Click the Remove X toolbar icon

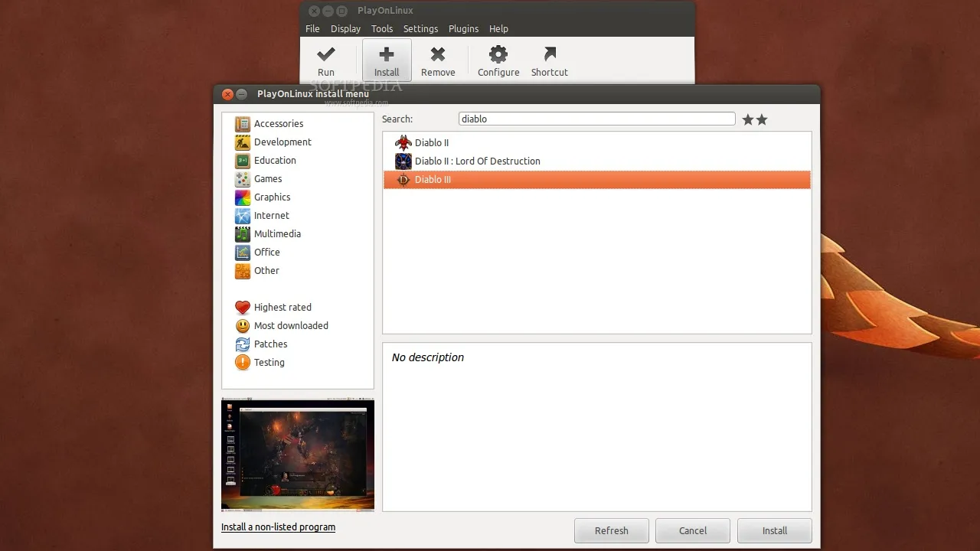(x=438, y=55)
